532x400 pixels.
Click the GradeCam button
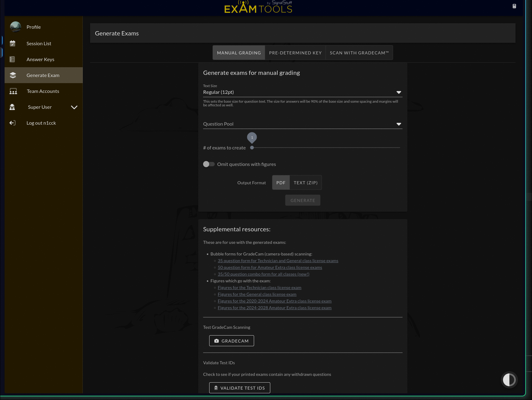[x=231, y=341]
